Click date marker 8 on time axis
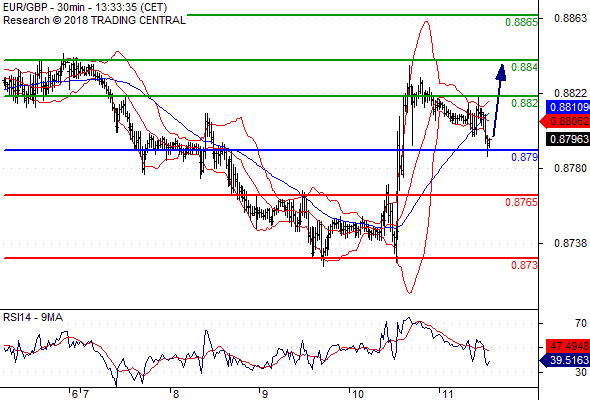Viewport: 590px width, 400px height. 175,394
